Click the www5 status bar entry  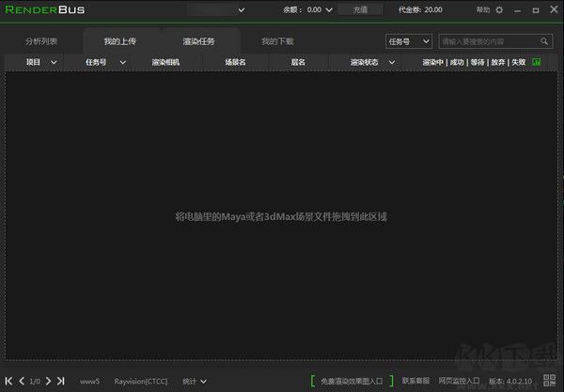point(89,382)
